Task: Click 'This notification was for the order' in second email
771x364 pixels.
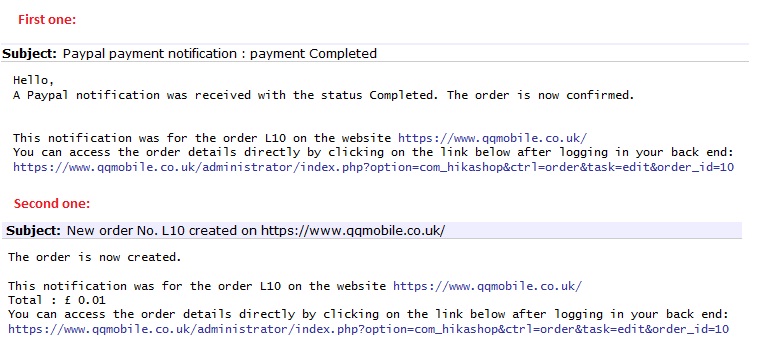Action: click(x=123, y=286)
